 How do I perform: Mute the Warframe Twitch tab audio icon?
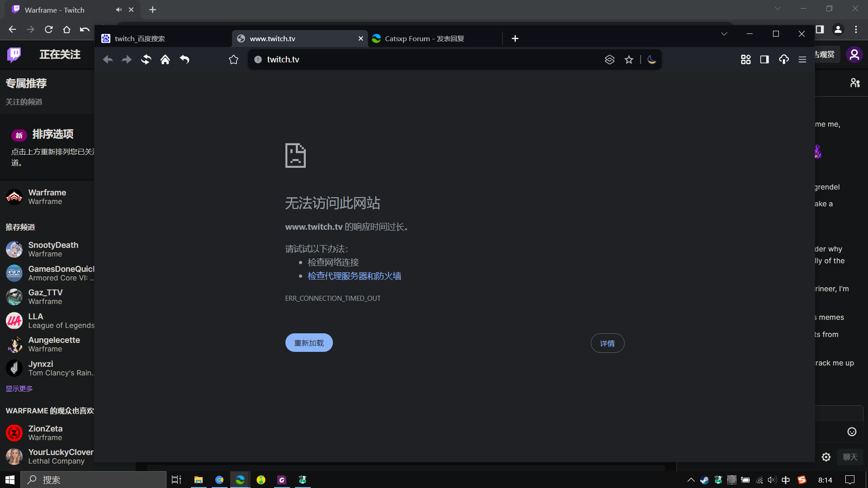[119, 9]
